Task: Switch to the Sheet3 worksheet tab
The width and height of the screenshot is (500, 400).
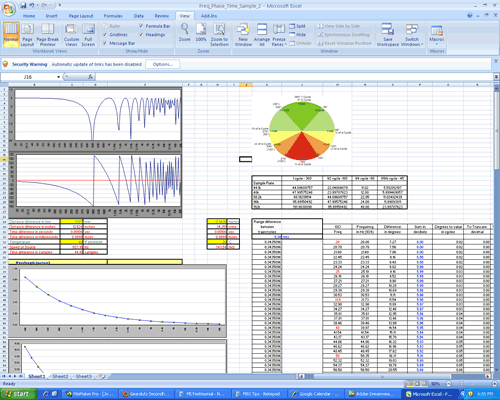Action: [x=83, y=376]
